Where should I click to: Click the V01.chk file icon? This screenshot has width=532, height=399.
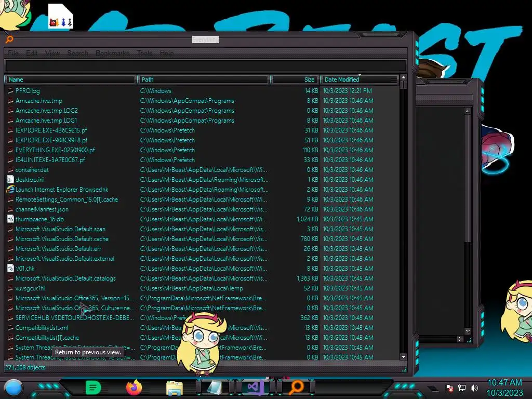coord(10,269)
